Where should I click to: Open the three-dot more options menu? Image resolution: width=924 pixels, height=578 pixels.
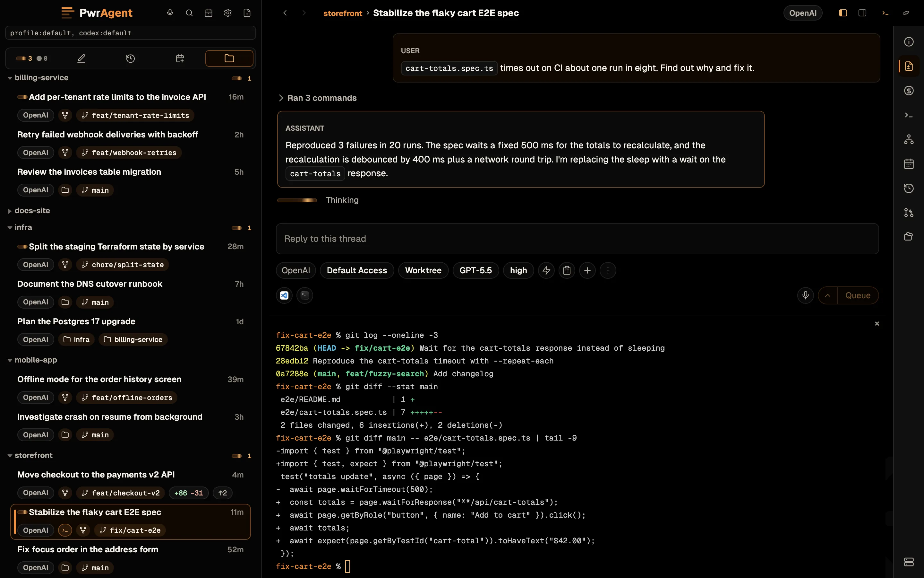608,270
